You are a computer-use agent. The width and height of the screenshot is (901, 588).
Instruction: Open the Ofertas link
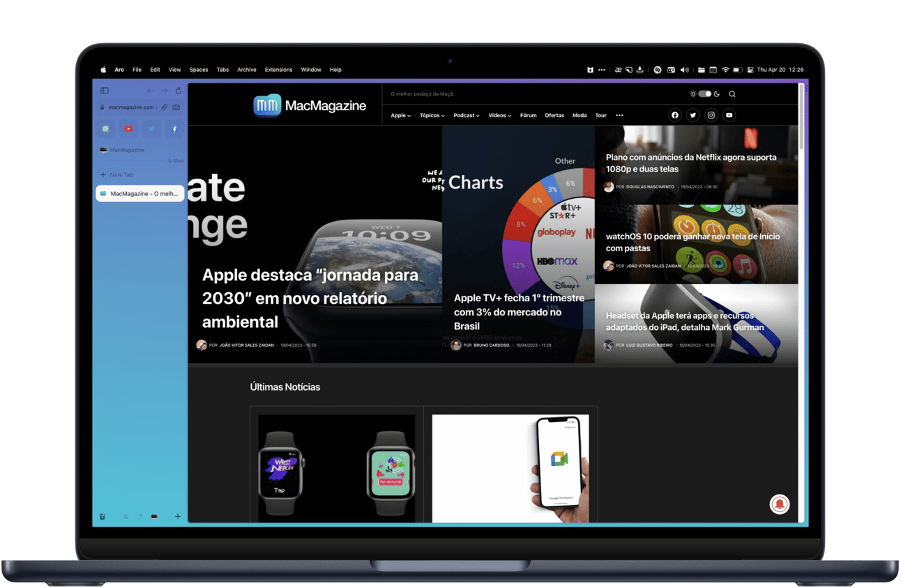pos(554,116)
